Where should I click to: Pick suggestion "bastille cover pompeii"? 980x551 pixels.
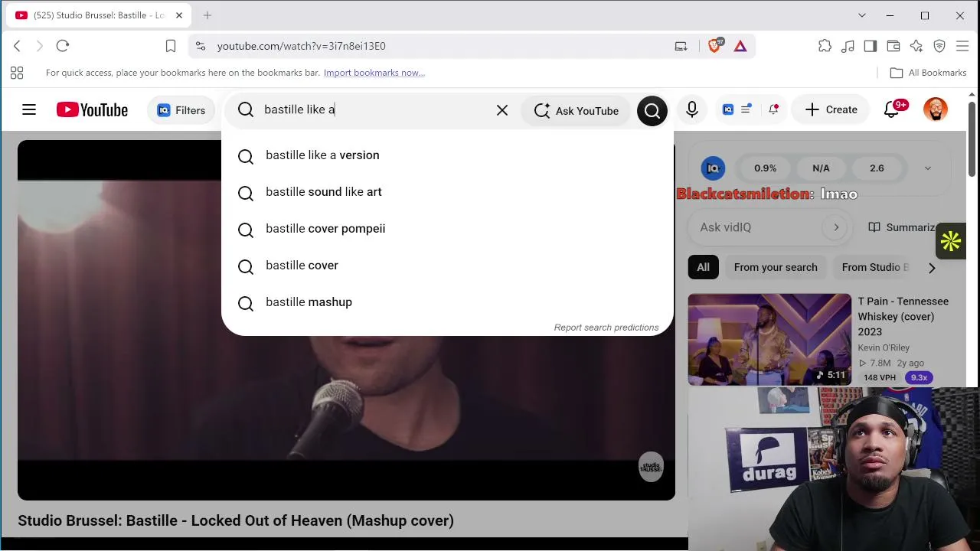(x=447, y=229)
